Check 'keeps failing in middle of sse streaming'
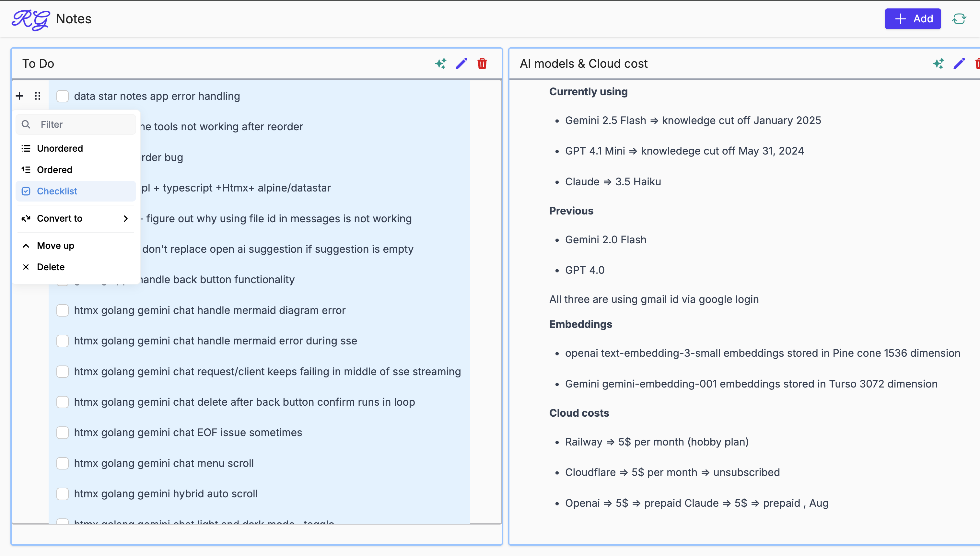 tap(63, 372)
